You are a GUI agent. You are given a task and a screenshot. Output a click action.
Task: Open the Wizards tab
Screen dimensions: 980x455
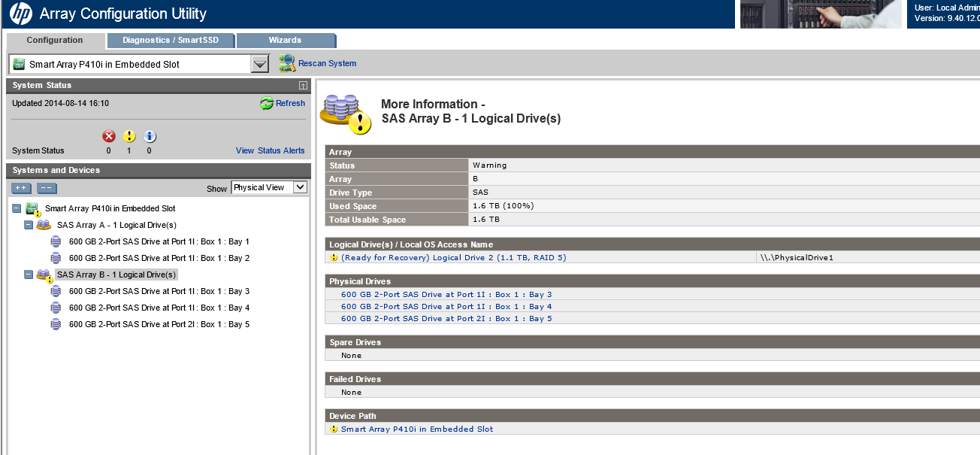[286, 40]
